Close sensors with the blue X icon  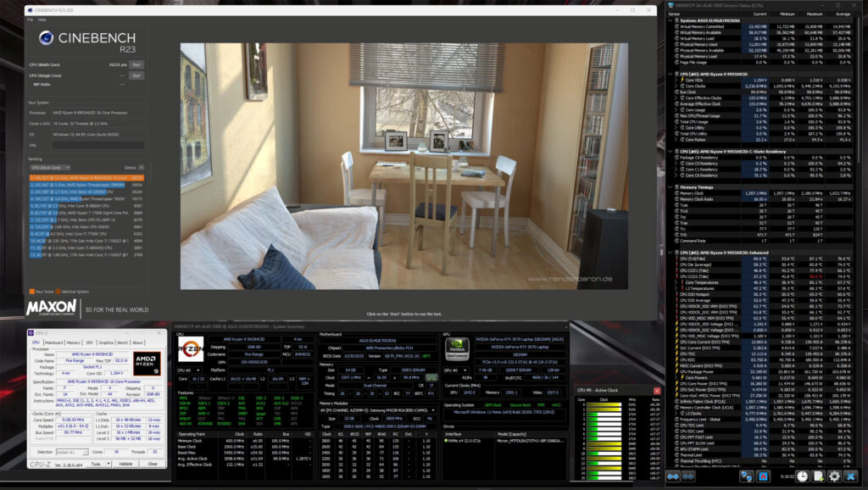pos(852,478)
